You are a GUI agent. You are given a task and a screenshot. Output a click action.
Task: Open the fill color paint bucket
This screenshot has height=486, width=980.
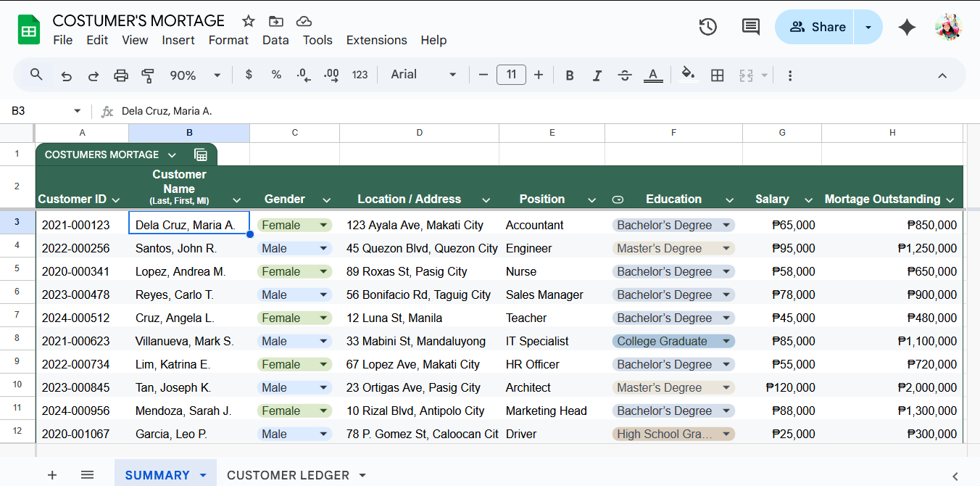coord(688,75)
